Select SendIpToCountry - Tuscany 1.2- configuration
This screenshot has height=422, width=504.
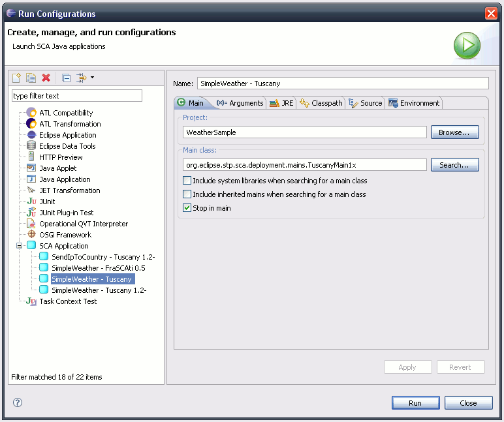click(104, 256)
